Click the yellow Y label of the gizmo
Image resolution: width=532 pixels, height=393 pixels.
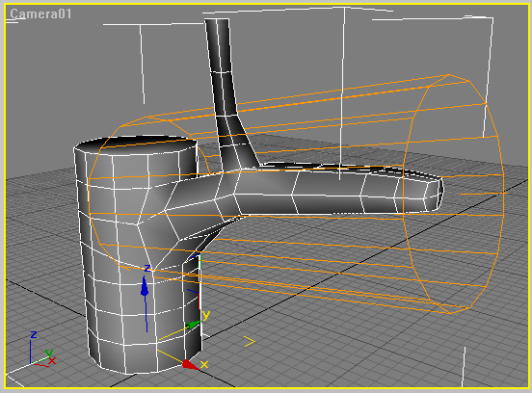[x=206, y=316]
